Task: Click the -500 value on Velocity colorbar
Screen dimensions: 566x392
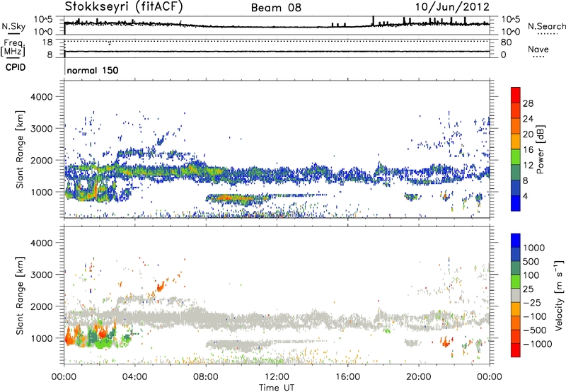Action: (x=535, y=330)
